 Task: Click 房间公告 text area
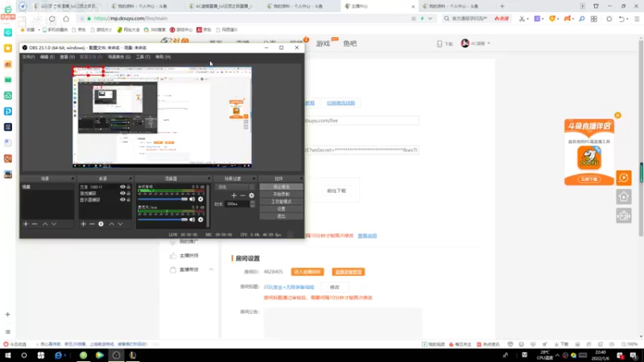343,322
